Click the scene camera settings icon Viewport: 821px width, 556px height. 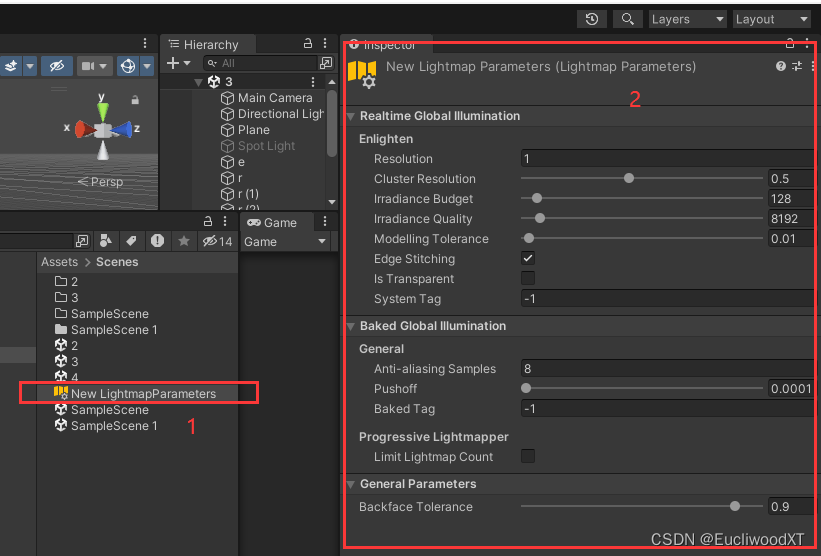(88, 66)
